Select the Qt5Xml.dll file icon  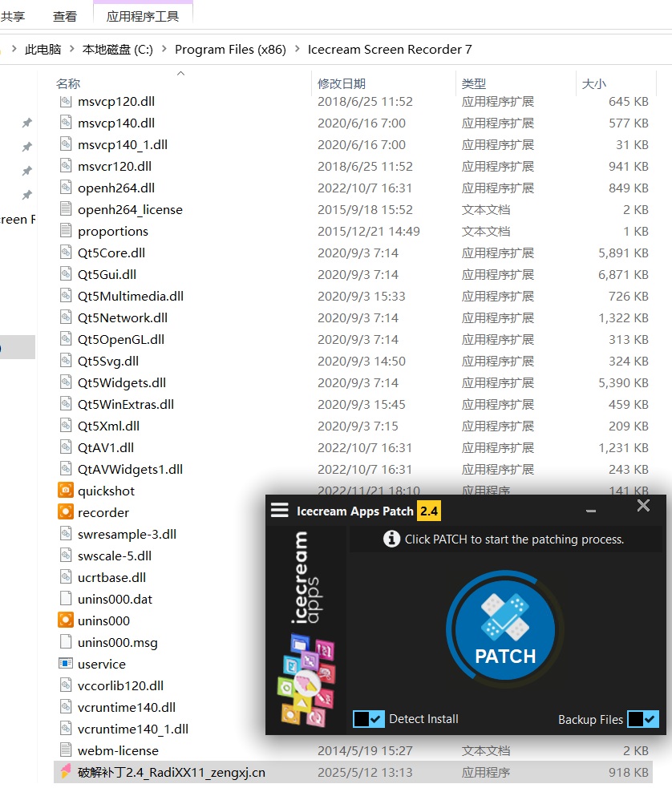65,425
